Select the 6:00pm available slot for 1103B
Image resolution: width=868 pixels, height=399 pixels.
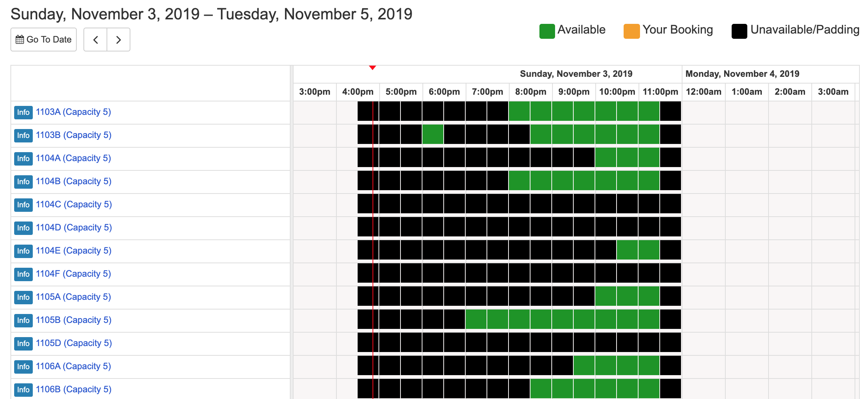(433, 134)
